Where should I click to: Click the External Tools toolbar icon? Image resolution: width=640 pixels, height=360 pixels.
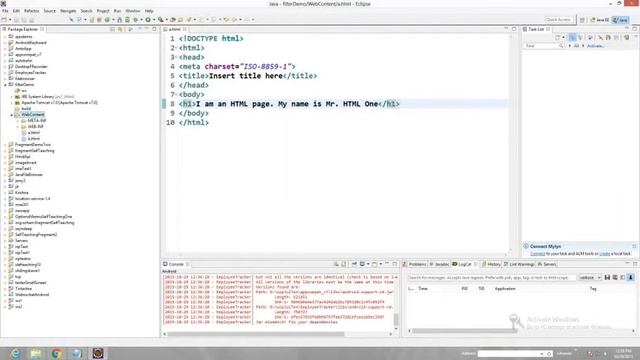(x=160, y=20)
